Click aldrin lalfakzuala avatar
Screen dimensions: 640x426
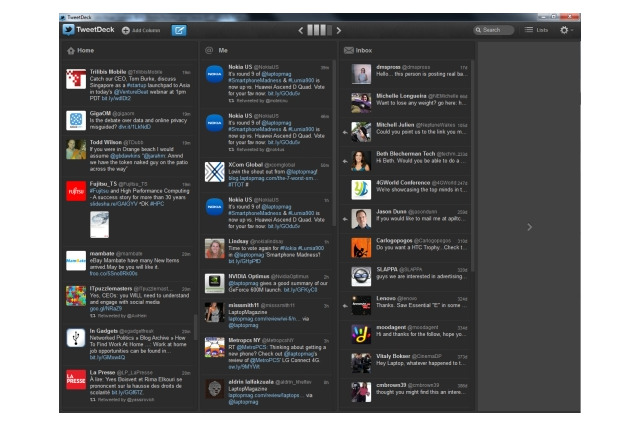(x=215, y=389)
